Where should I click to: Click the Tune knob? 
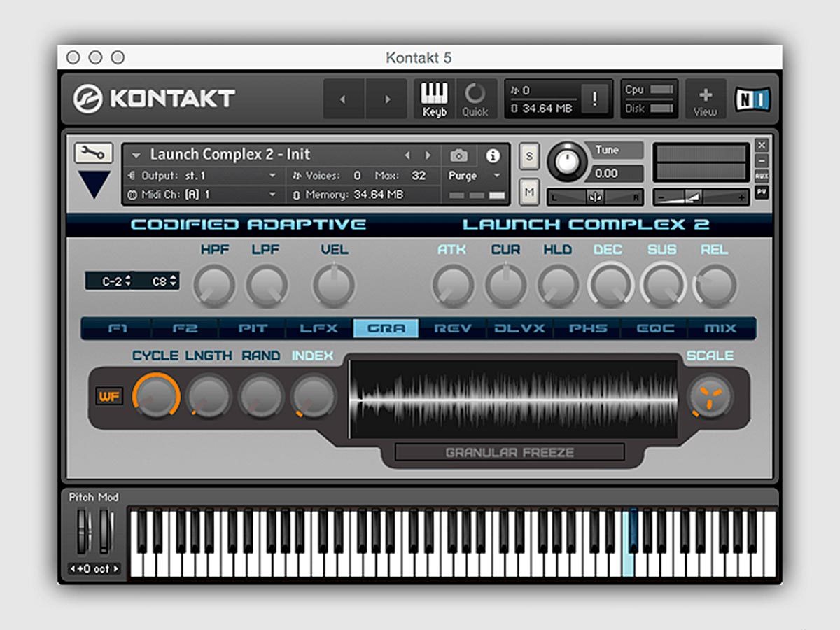[568, 163]
